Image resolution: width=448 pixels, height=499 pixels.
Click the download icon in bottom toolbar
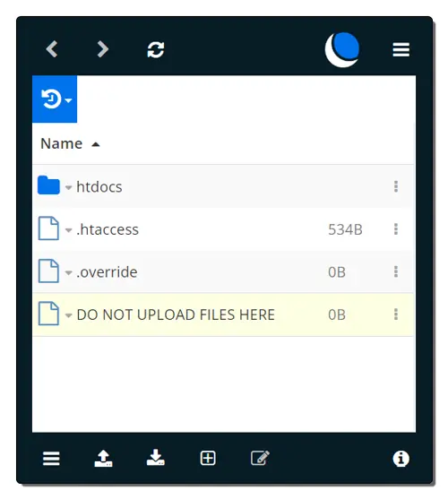pyautogui.click(x=156, y=458)
